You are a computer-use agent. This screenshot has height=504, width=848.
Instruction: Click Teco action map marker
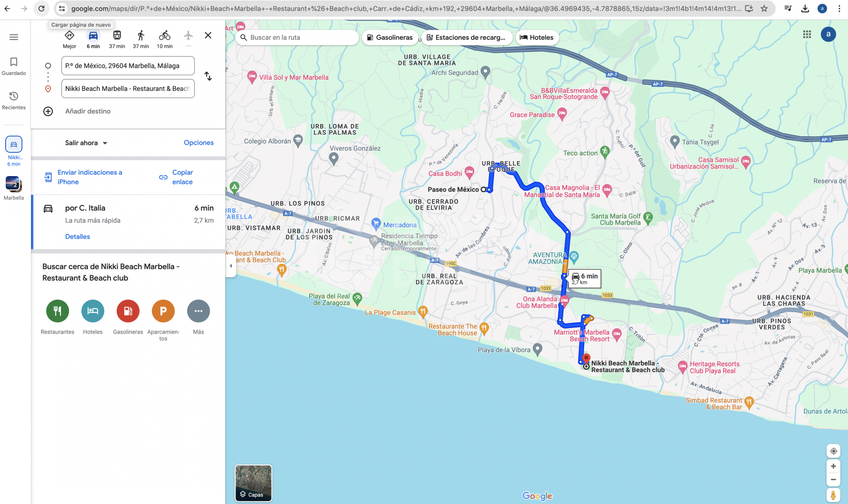click(605, 152)
